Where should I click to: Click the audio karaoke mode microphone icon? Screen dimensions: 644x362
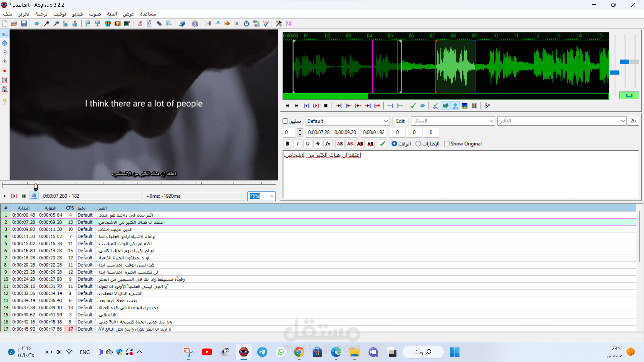[487, 106]
